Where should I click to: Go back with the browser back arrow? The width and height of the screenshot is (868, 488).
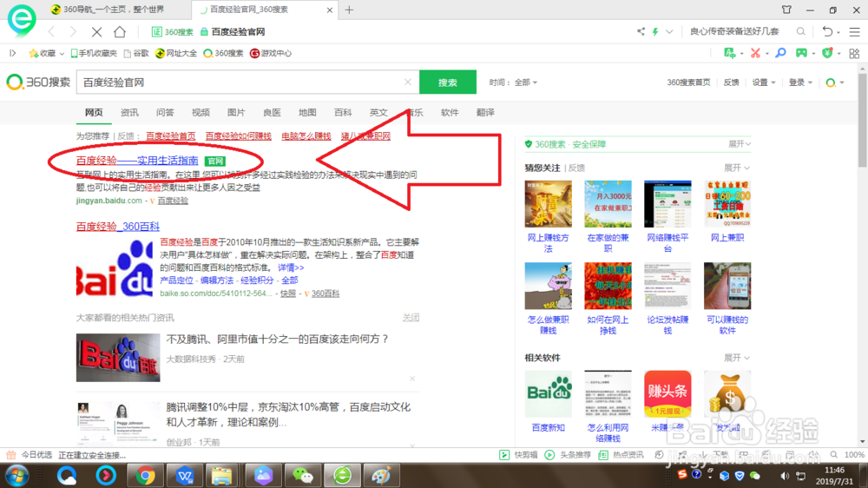click(51, 31)
